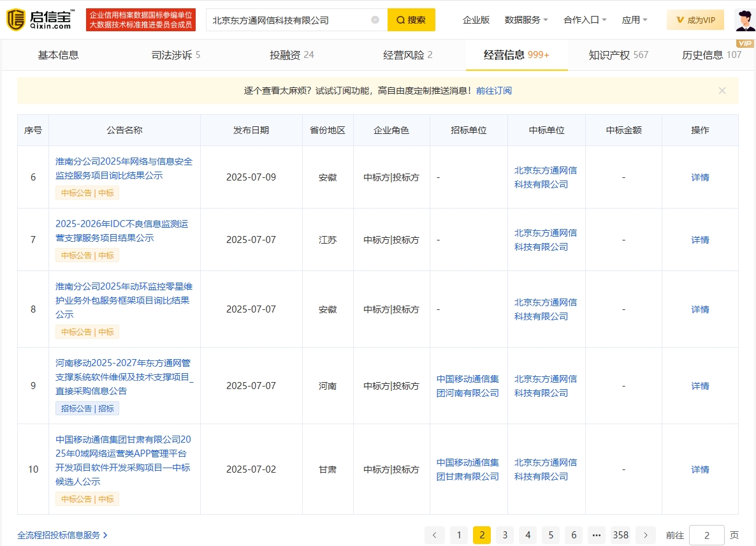Click the 全流程招投标信息服务 link

click(62, 535)
